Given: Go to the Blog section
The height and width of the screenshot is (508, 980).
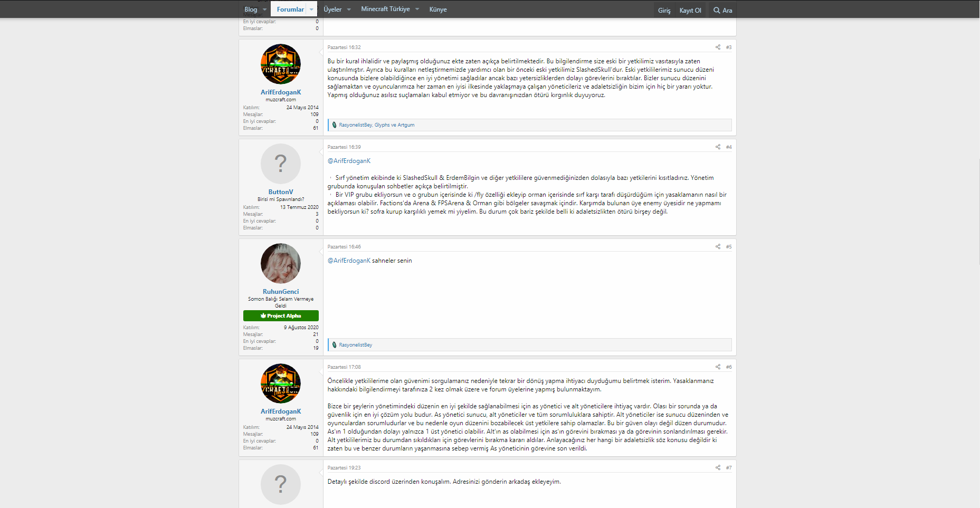Looking at the screenshot, I should tap(251, 9).
